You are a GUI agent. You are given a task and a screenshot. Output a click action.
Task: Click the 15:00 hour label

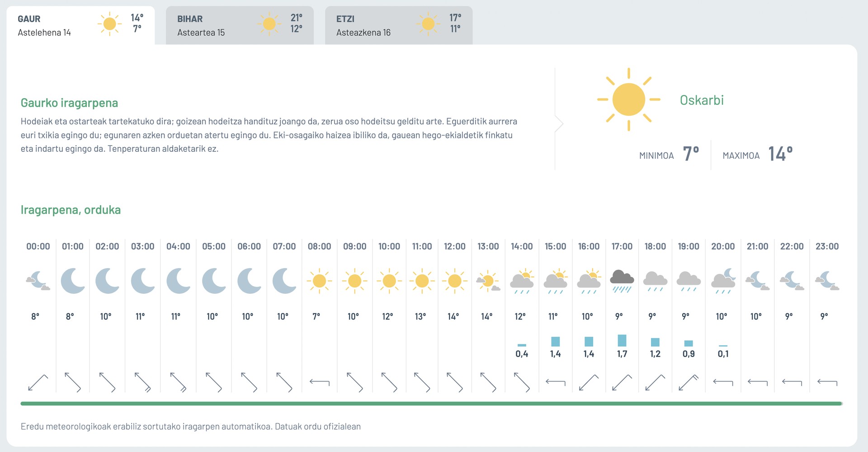pos(555,246)
